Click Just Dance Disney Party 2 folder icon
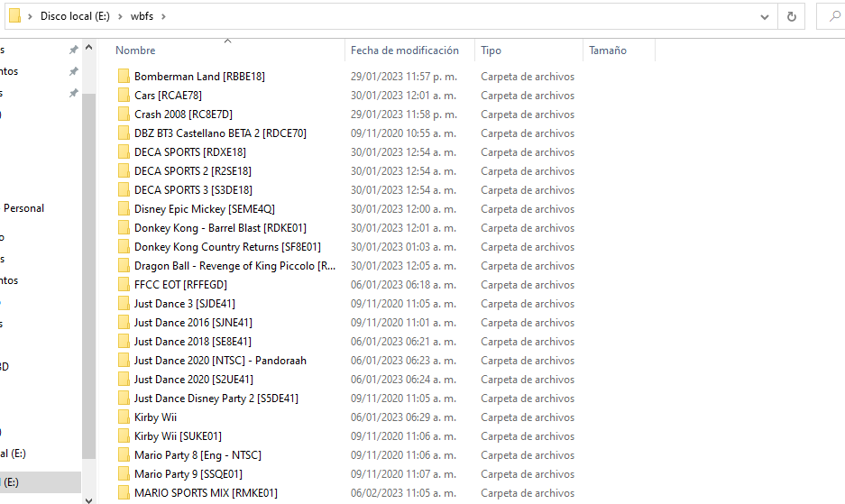This screenshot has width=845, height=504. click(124, 398)
